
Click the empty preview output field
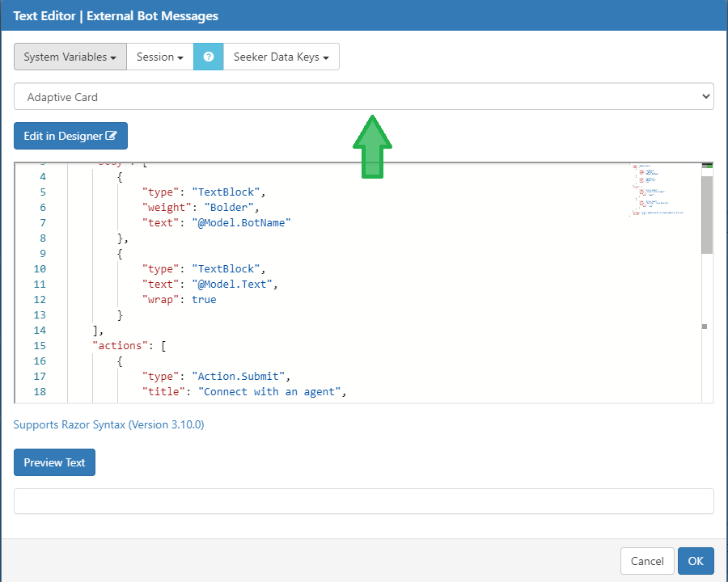[364, 501]
